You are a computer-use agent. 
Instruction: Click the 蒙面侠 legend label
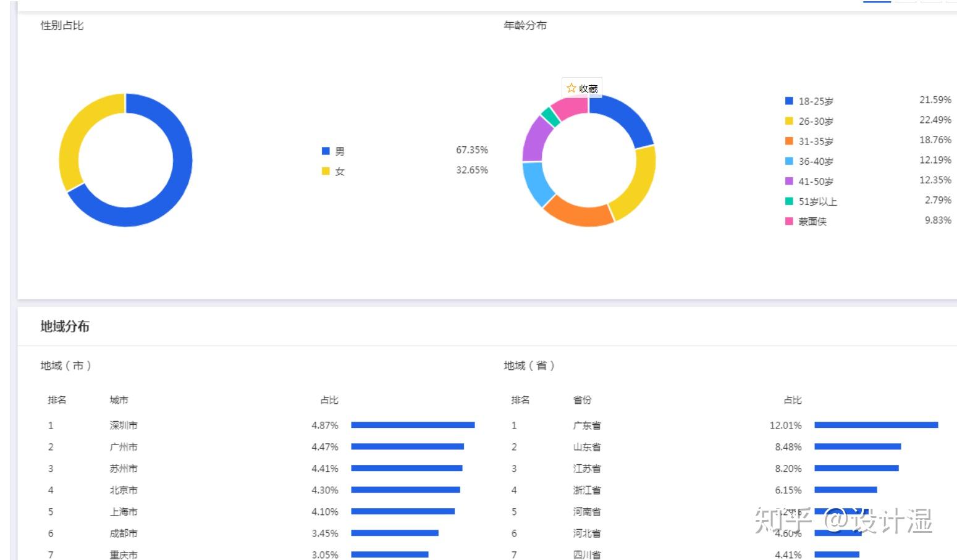[x=812, y=222]
